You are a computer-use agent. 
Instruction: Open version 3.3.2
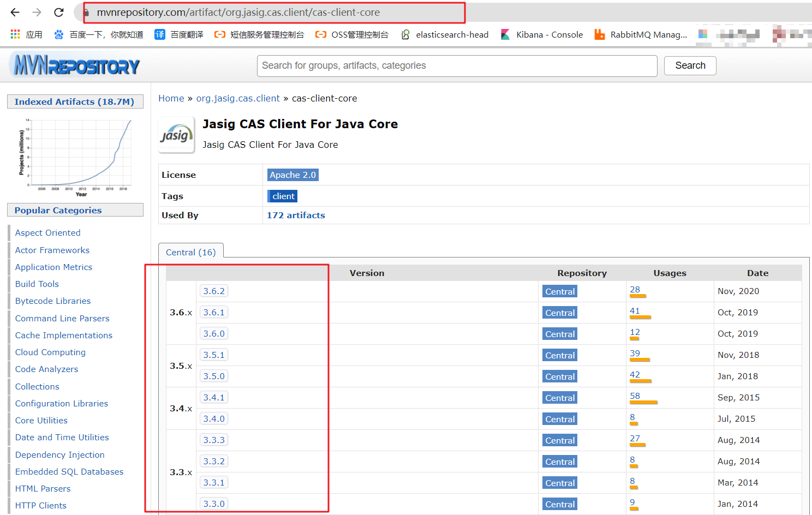pyautogui.click(x=214, y=461)
